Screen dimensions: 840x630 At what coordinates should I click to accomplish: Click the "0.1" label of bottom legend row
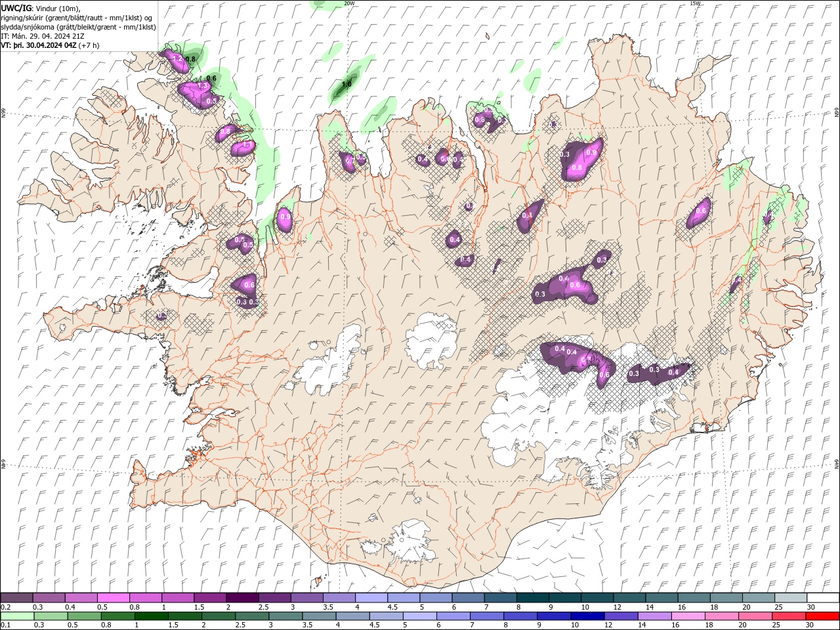[5, 625]
